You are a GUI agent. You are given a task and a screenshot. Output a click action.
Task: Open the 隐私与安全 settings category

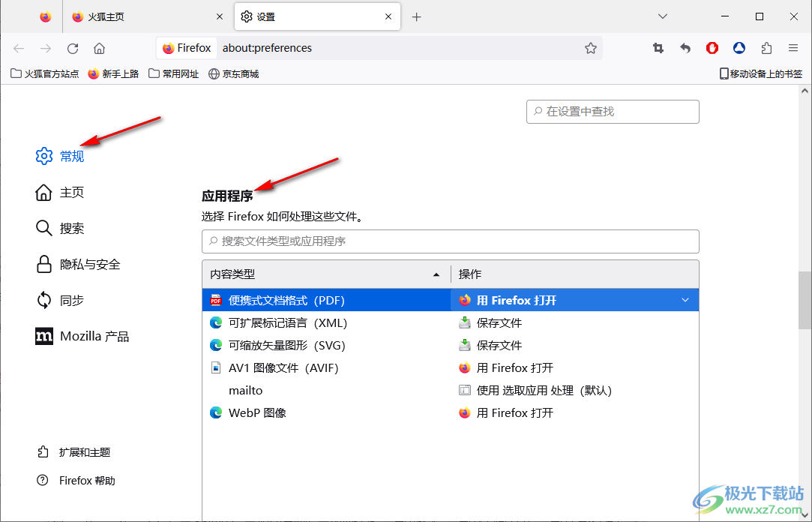pyautogui.click(x=78, y=264)
